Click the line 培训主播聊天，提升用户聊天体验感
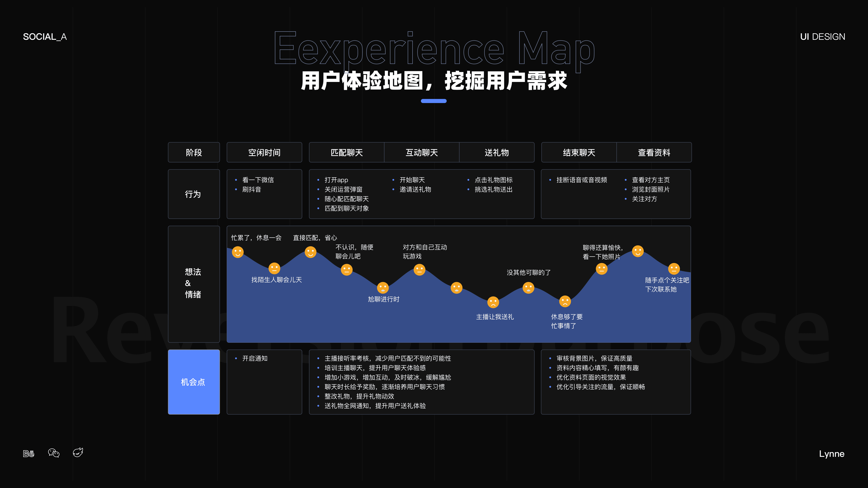868x488 pixels. 375,368
